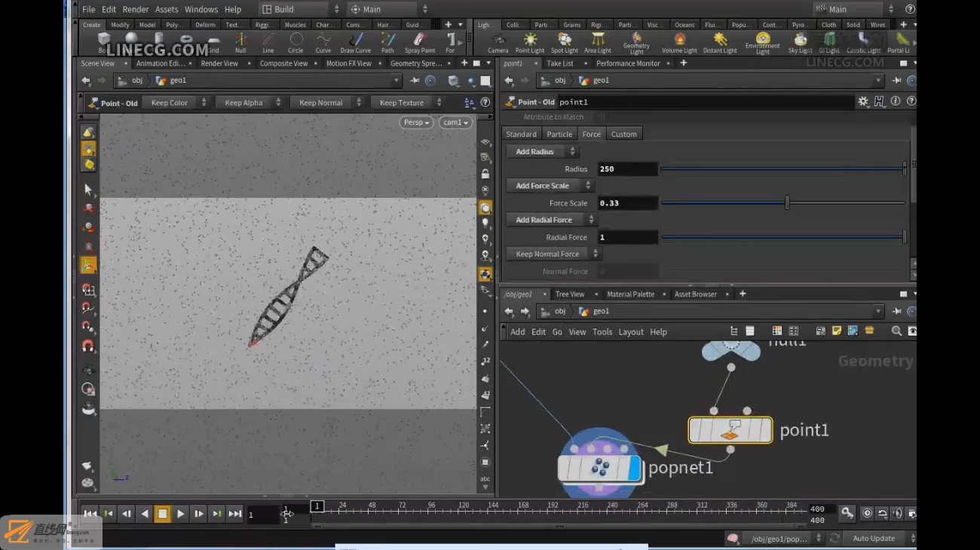
Task: Click the Radius slider track
Action: click(782, 169)
